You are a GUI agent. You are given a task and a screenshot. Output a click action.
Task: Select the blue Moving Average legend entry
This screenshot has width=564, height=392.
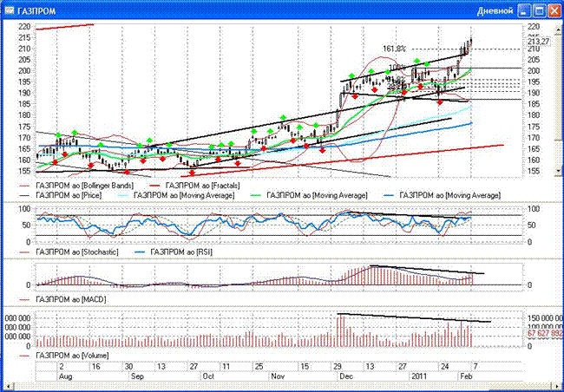pos(442,195)
